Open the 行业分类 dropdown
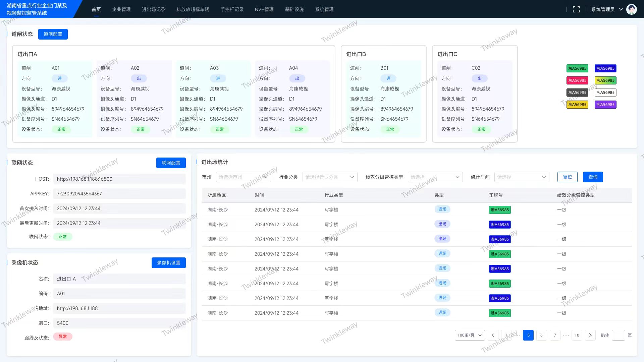 [x=330, y=177]
